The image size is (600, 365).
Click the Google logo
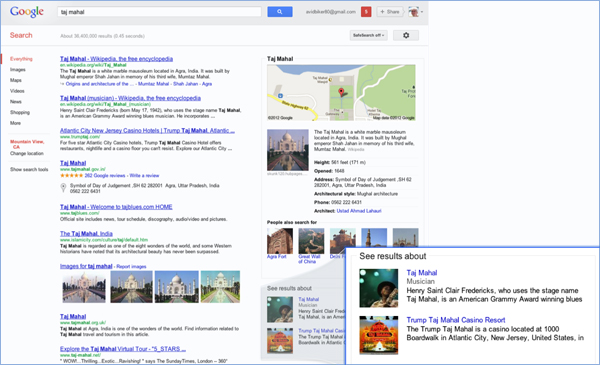click(27, 12)
